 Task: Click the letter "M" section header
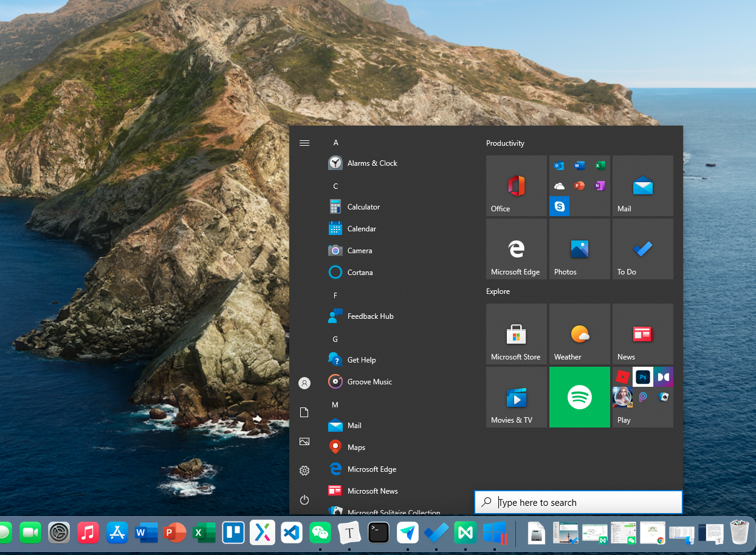click(x=335, y=404)
